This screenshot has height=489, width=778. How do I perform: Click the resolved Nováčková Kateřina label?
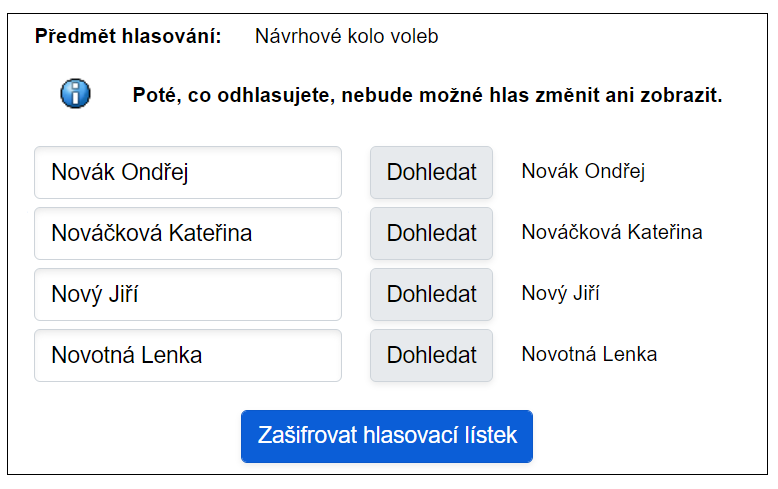coord(612,233)
